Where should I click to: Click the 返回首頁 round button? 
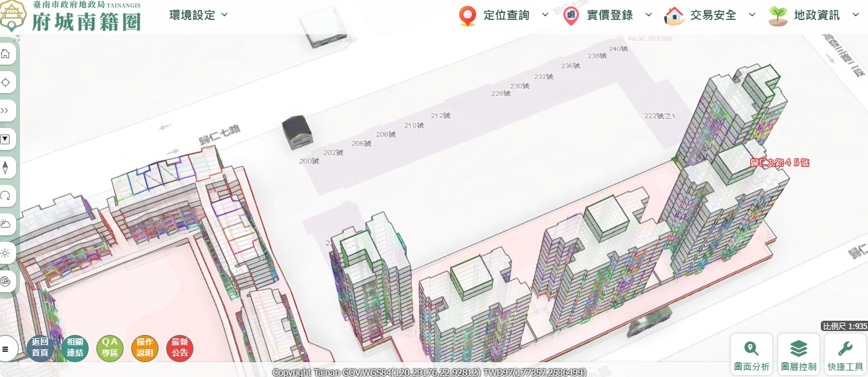point(40,348)
